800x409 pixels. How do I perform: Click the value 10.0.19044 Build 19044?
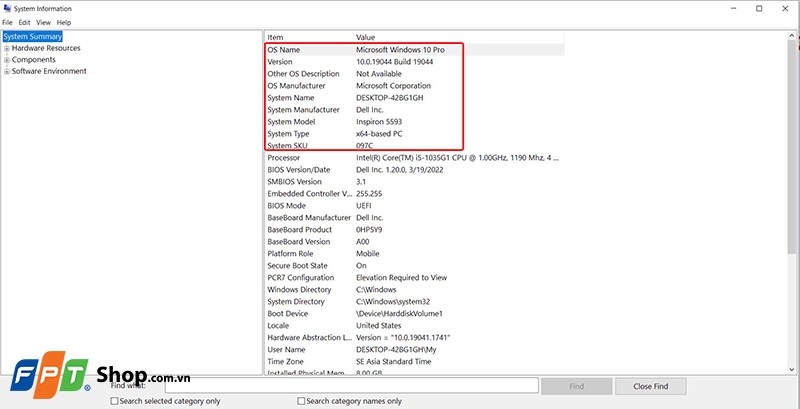pos(395,62)
